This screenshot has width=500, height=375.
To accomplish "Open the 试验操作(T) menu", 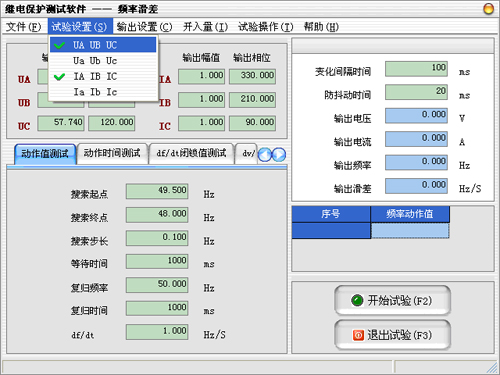I will [266, 27].
